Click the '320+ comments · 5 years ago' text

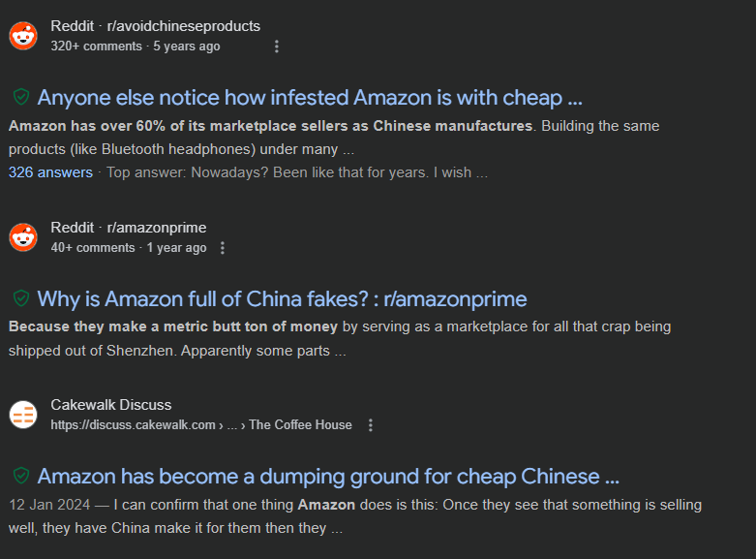[136, 47]
